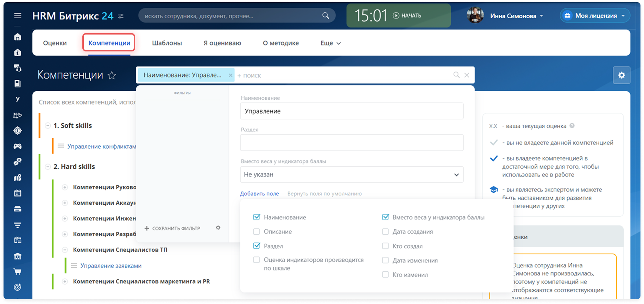Click the settings gear button on right
The width and height of the screenshot is (644, 304).
pyautogui.click(x=621, y=75)
